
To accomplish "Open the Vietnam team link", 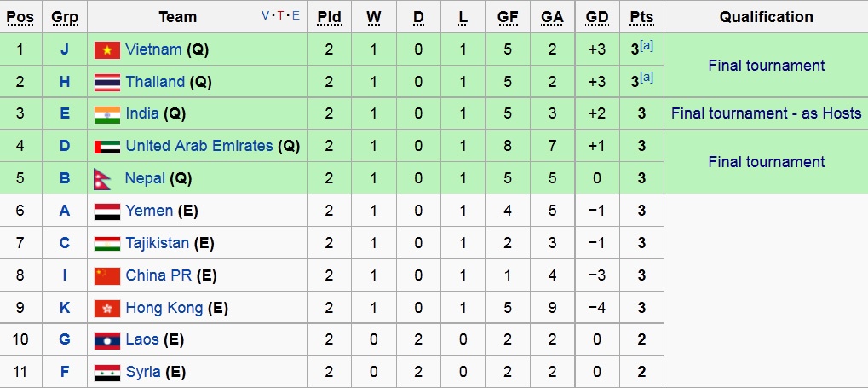I will [x=153, y=49].
